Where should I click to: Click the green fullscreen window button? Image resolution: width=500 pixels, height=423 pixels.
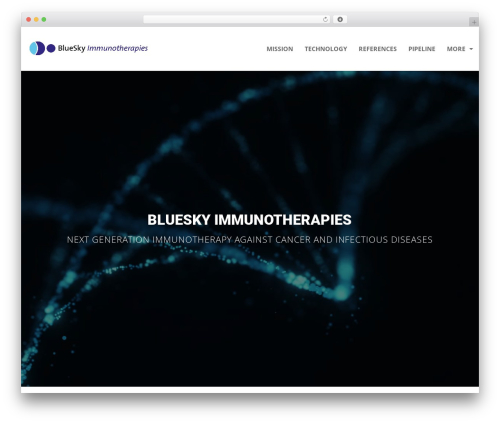point(44,20)
